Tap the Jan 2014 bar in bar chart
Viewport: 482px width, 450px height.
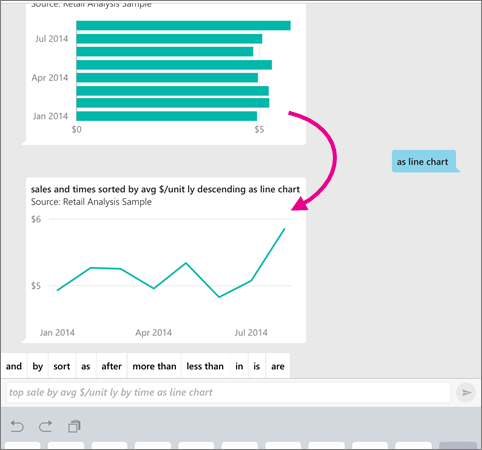(167, 116)
